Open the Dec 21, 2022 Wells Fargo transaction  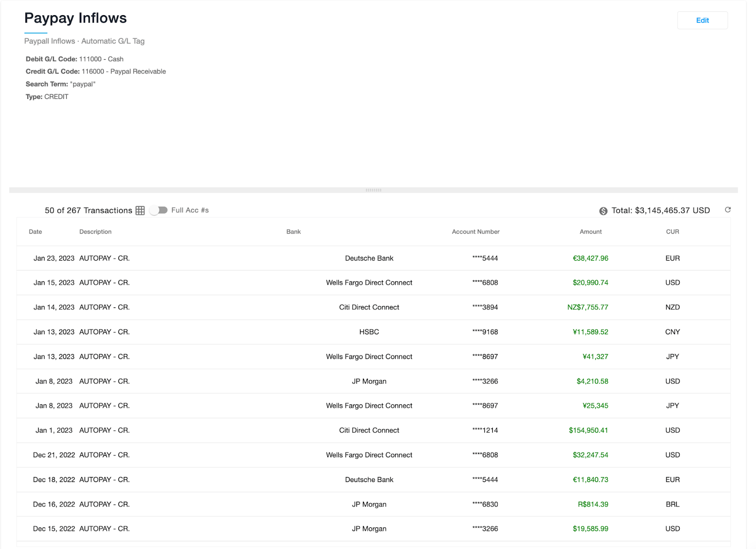369,455
